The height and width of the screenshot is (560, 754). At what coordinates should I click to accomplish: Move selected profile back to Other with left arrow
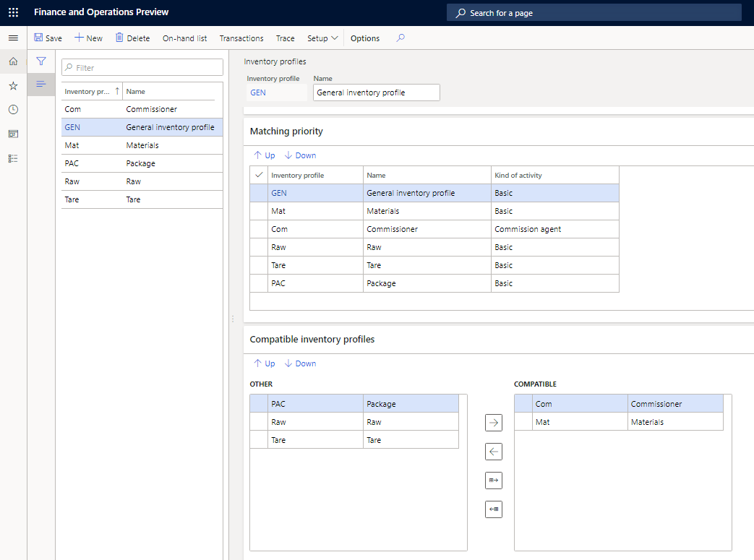point(494,452)
